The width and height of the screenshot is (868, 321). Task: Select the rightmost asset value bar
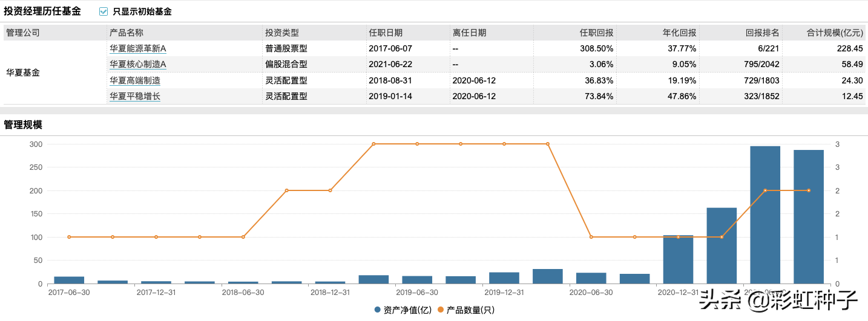point(809,216)
